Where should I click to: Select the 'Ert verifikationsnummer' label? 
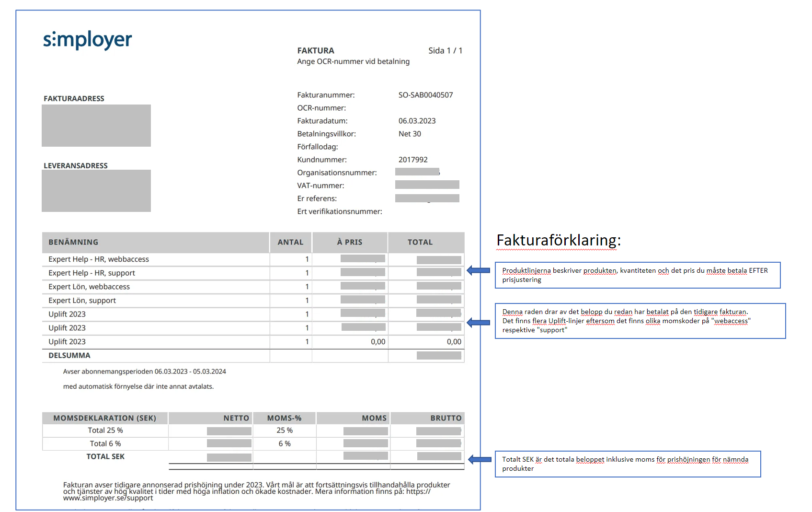coord(340,211)
